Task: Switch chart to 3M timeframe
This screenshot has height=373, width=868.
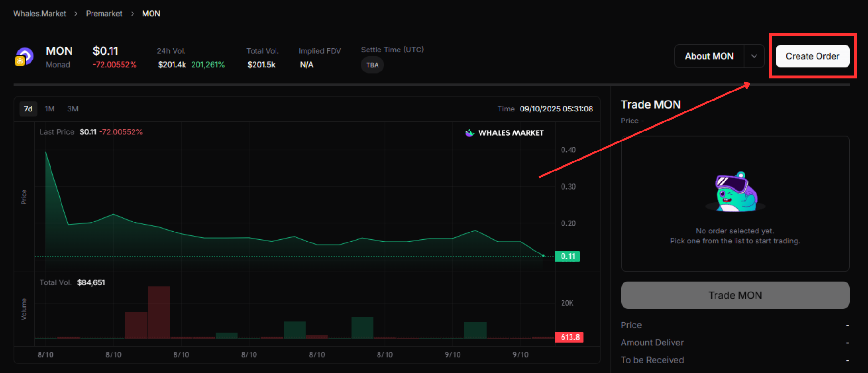Action: point(72,109)
